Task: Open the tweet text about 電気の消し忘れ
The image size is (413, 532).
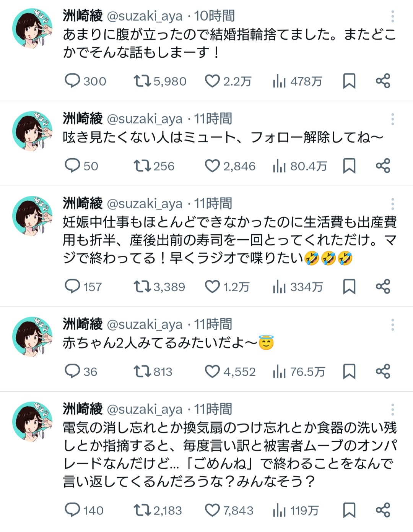Action: 229,454
